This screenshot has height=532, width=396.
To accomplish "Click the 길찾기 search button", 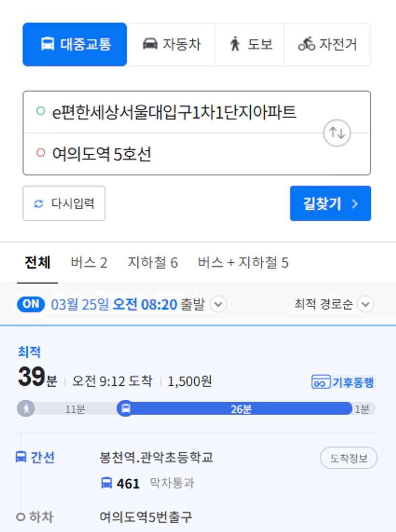I will pyautogui.click(x=330, y=203).
